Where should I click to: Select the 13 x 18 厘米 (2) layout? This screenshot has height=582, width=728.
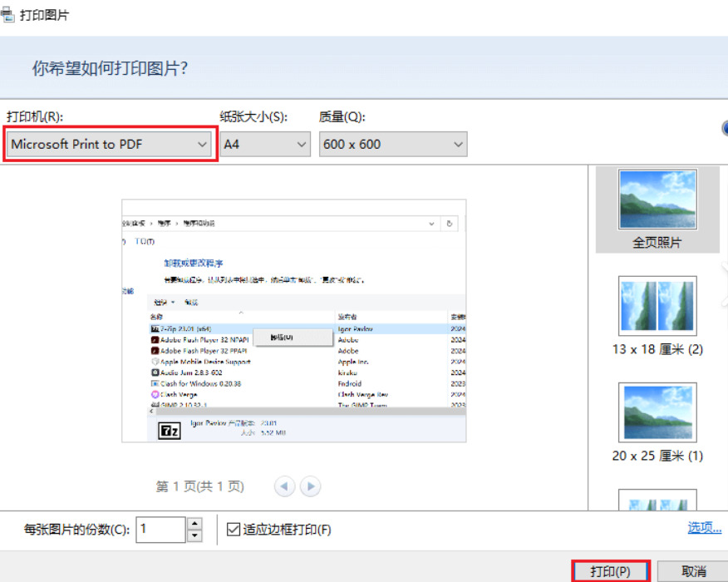[657, 316]
